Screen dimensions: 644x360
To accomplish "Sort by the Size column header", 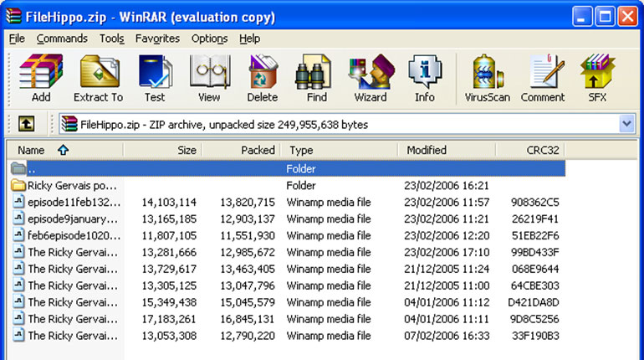I will (x=162, y=150).
